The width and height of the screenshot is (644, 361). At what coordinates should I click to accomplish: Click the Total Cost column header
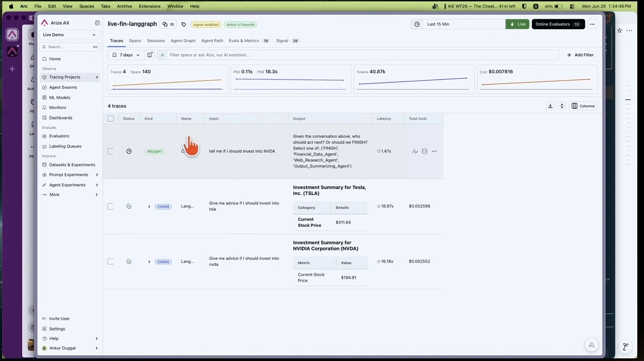418,119
